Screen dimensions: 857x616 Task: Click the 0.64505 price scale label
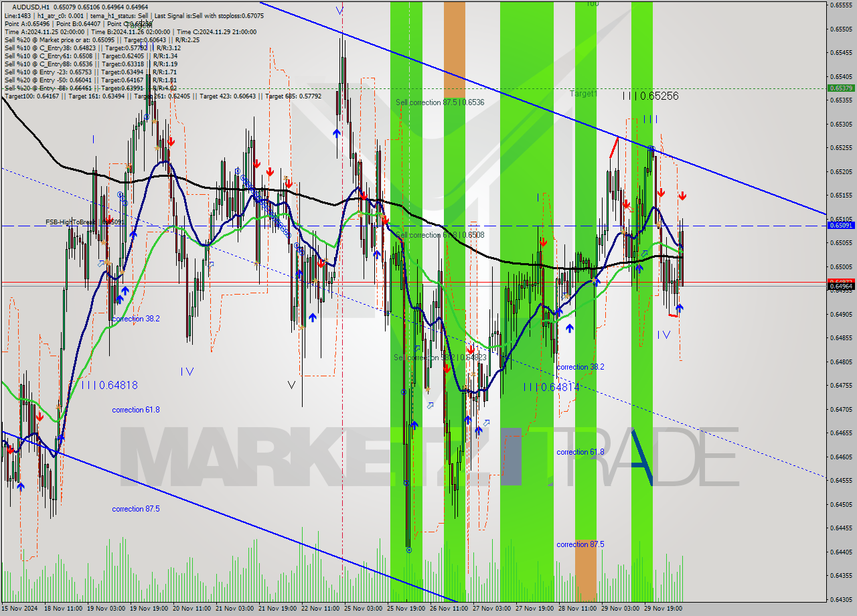coord(842,504)
